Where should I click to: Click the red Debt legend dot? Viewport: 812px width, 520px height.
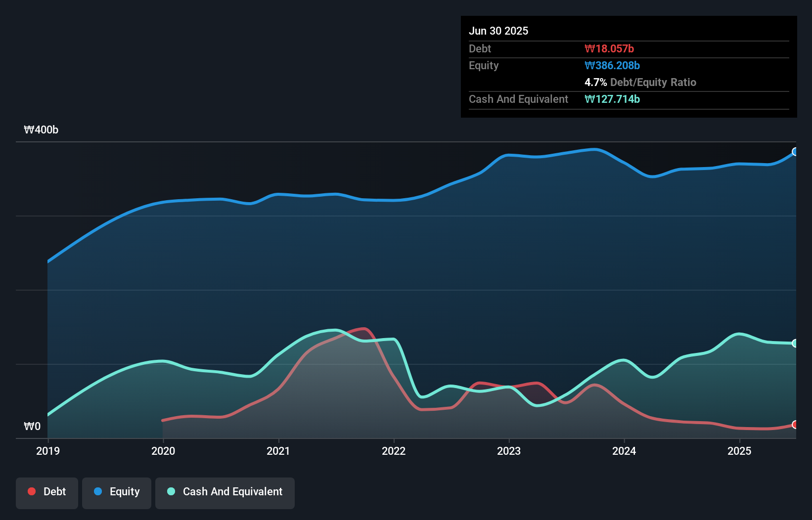point(31,491)
